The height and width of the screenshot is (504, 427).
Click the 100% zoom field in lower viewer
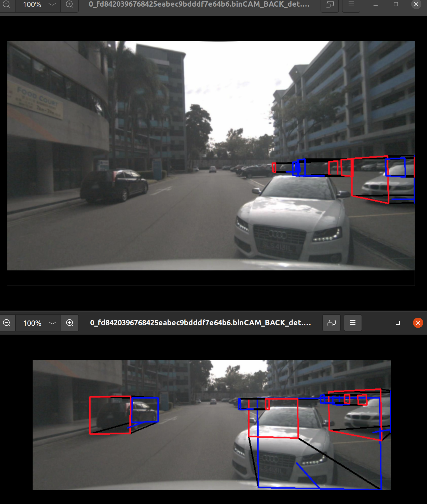(x=32, y=323)
